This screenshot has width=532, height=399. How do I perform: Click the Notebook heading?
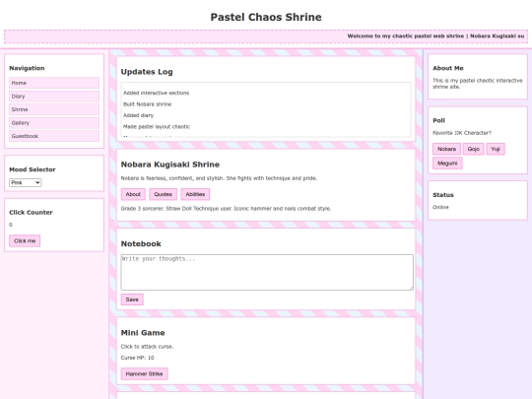coord(141,244)
